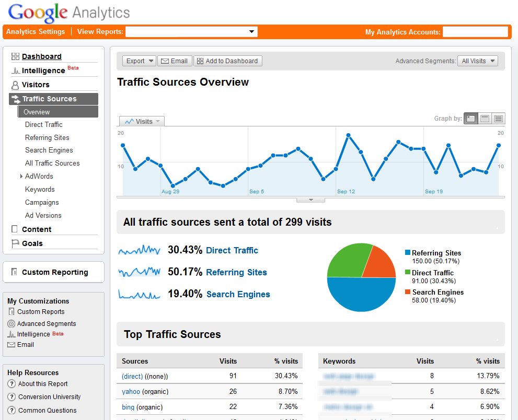Click the Traffic Sources arrows icon

[x=16, y=99]
